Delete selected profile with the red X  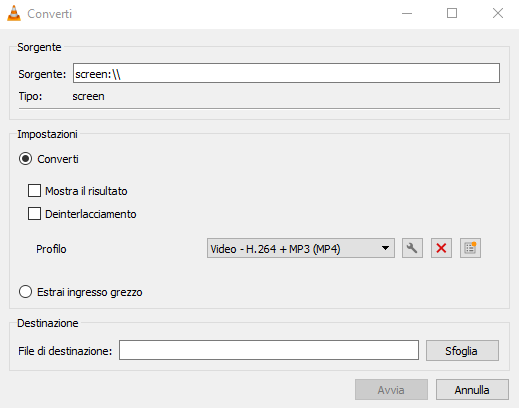(x=441, y=248)
